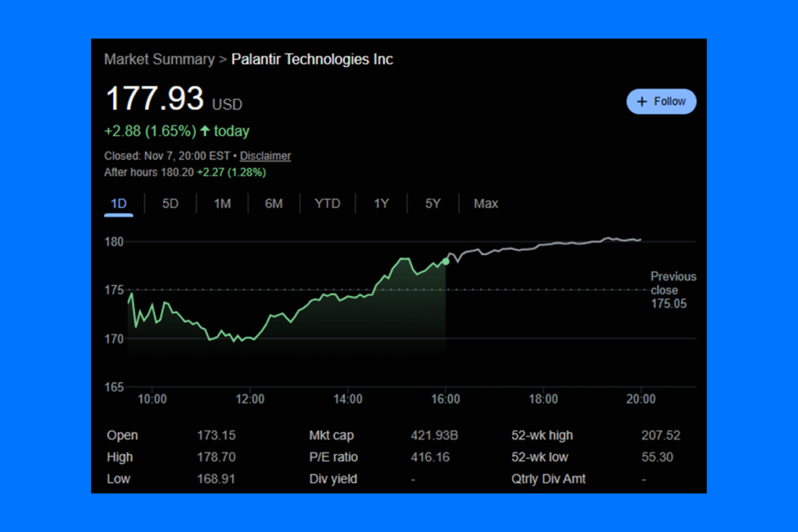
Task: Select the YTD chart tab
Action: tap(327, 203)
